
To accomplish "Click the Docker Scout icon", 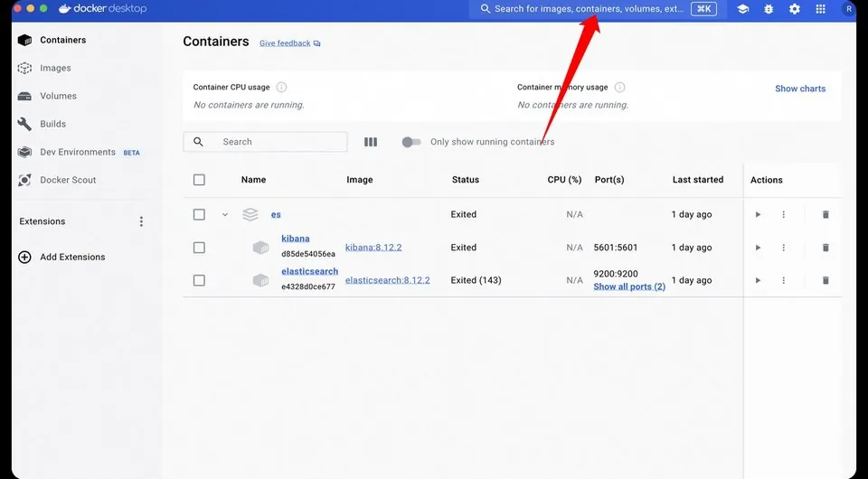I will [x=24, y=180].
